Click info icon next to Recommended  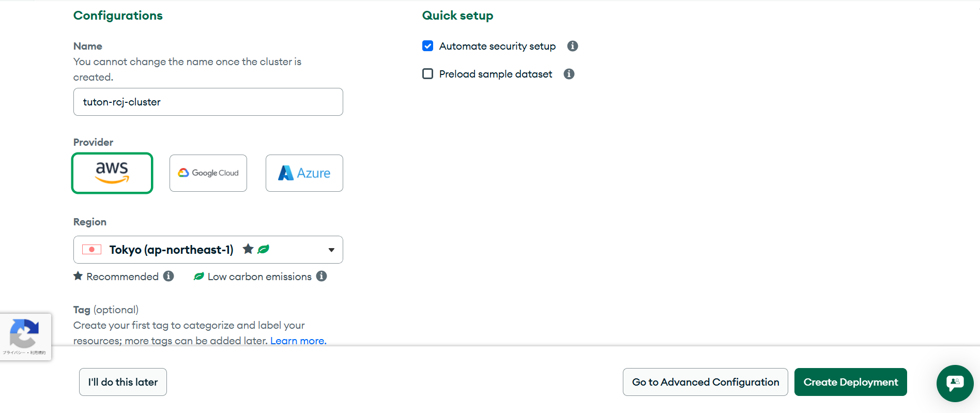click(x=169, y=276)
